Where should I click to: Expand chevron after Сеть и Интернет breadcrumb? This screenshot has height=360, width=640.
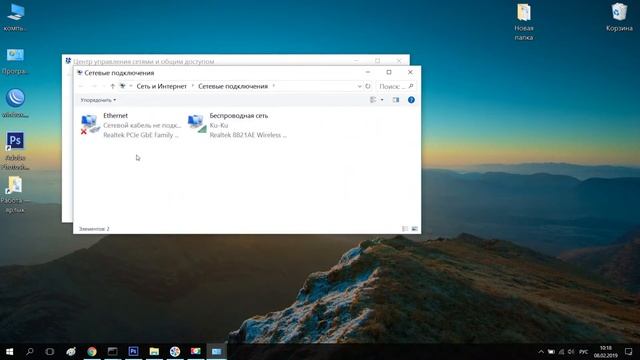coord(193,86)
